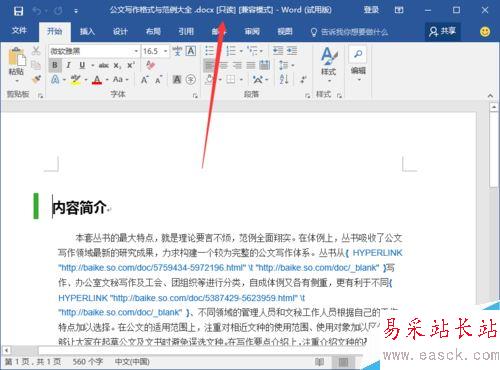The width and height of the screenshot is (500, 370).
Task: Click the Decrease Indent icon
Action: [x=278, y=51]
